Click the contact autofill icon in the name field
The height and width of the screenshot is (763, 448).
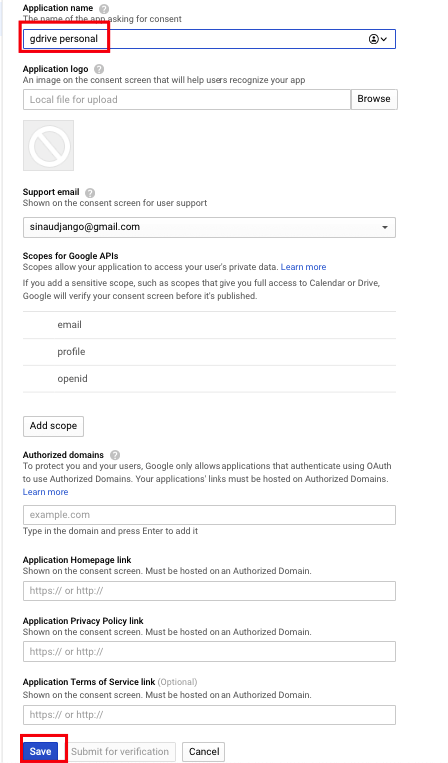click(377, 39)
